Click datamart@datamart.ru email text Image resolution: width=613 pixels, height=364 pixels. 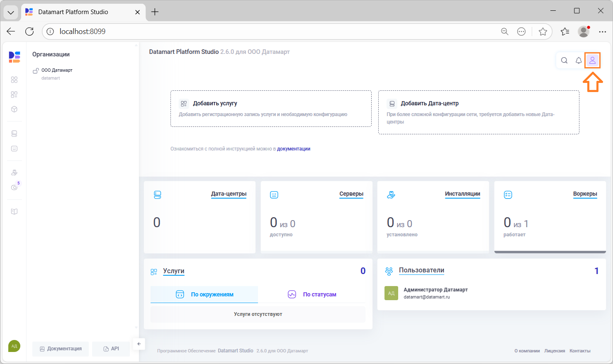click(427, 297)
